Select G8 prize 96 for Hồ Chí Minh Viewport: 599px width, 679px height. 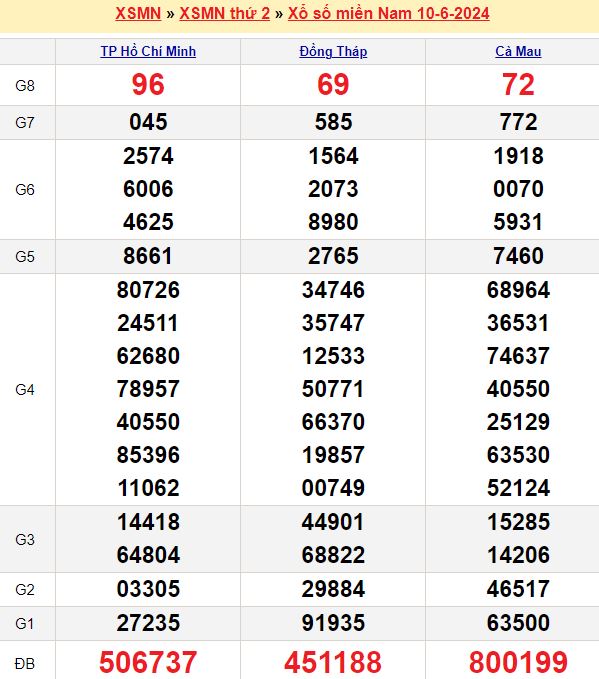coord(148,84)
